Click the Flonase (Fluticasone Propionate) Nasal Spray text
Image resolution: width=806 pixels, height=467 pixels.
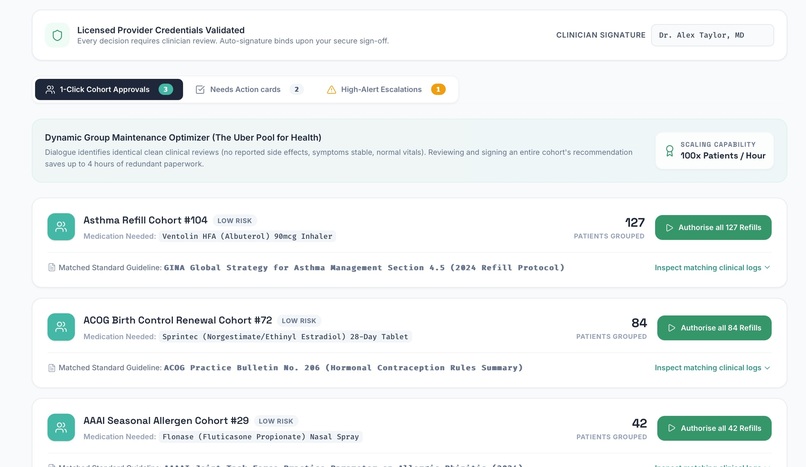[x=261, y=437]
